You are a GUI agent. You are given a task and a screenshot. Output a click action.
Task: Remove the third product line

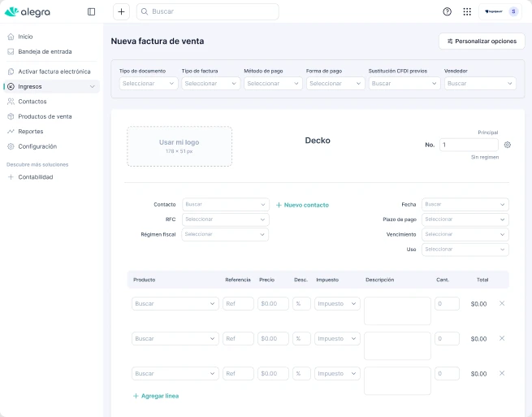[502, 373]
